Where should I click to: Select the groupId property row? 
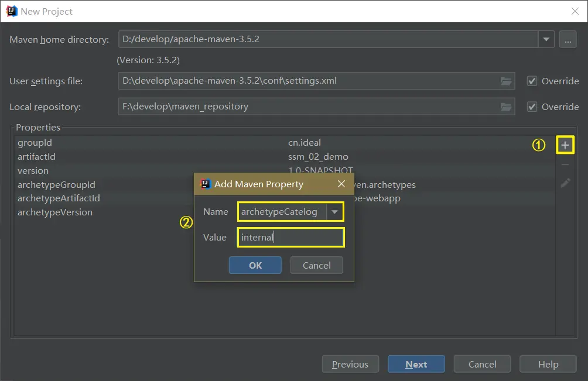tap(285, 143)
